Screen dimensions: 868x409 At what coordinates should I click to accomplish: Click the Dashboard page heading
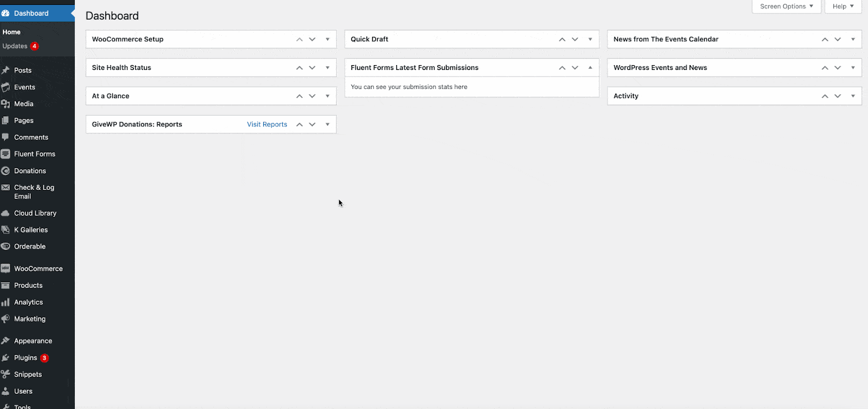112,16
